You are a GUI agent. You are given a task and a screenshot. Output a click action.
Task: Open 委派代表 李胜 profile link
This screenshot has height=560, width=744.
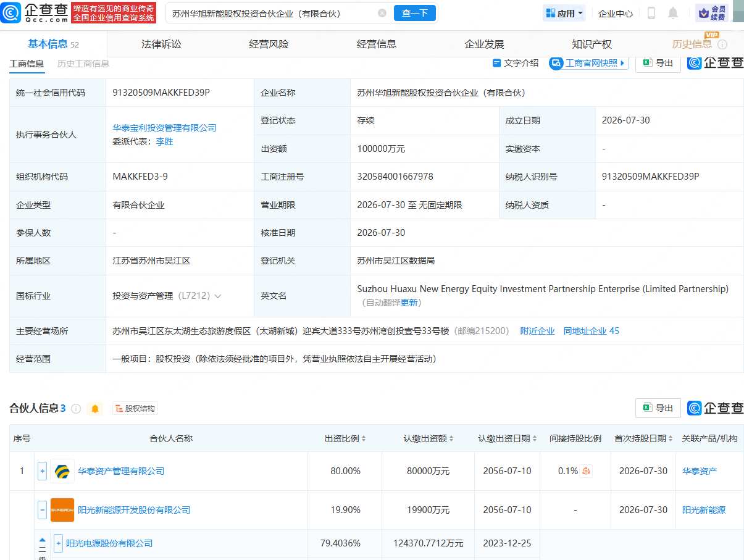click(x=164, y=141)
